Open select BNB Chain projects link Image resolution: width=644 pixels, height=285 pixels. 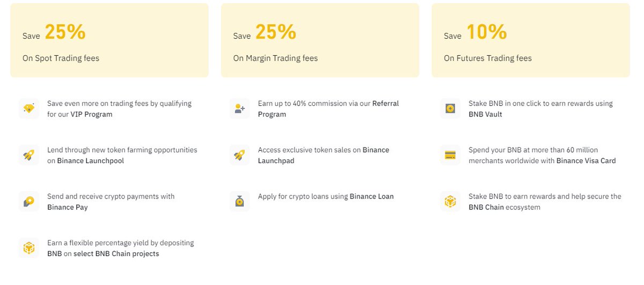pyautogui.click(x=116, y=254)
